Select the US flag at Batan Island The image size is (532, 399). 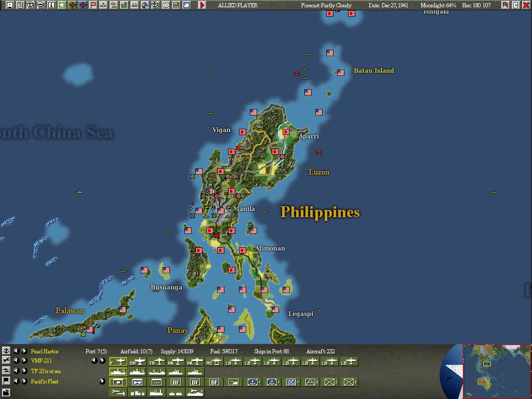click(341, 73)
